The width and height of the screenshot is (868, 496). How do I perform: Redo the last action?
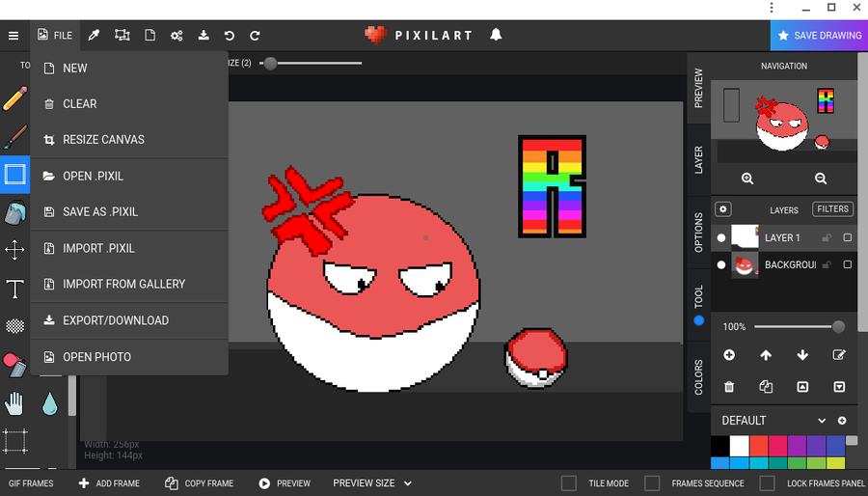(255, 36)
